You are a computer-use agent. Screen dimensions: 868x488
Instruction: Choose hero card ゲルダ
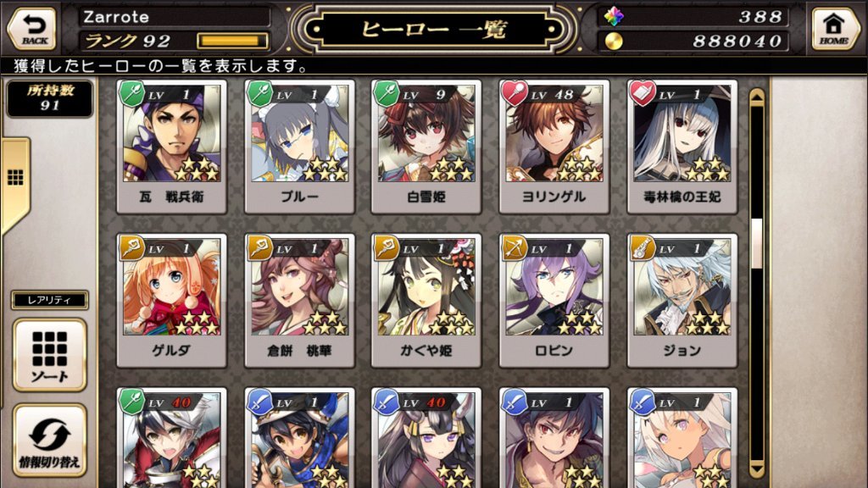pos(171,301)
